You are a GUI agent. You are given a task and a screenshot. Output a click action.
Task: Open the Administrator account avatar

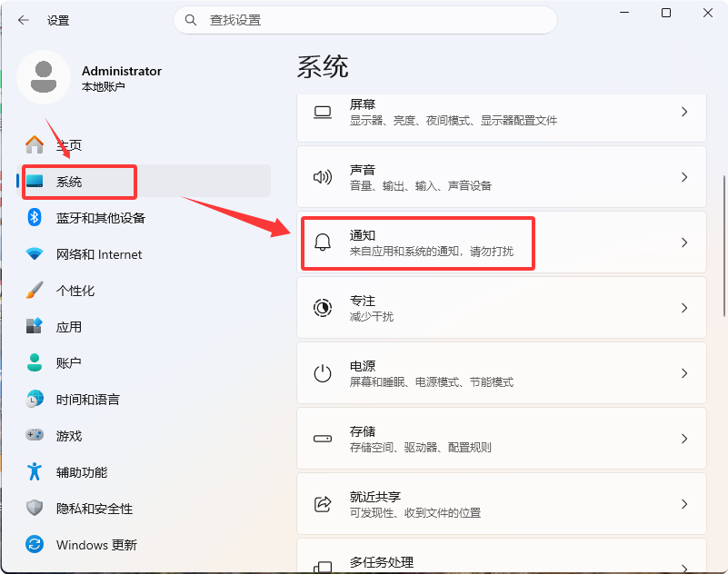pos(44,77)
